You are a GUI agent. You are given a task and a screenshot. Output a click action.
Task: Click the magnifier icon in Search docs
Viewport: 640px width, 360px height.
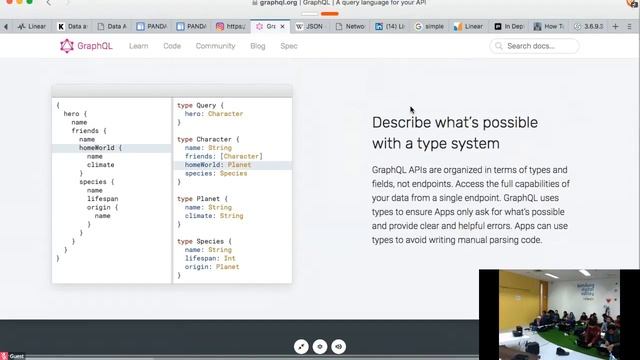(499, 46)
